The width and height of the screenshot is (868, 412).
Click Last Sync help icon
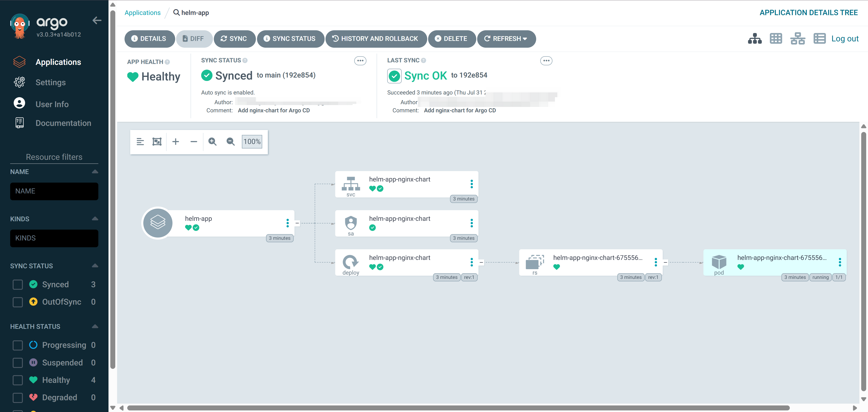coord(424,61)
